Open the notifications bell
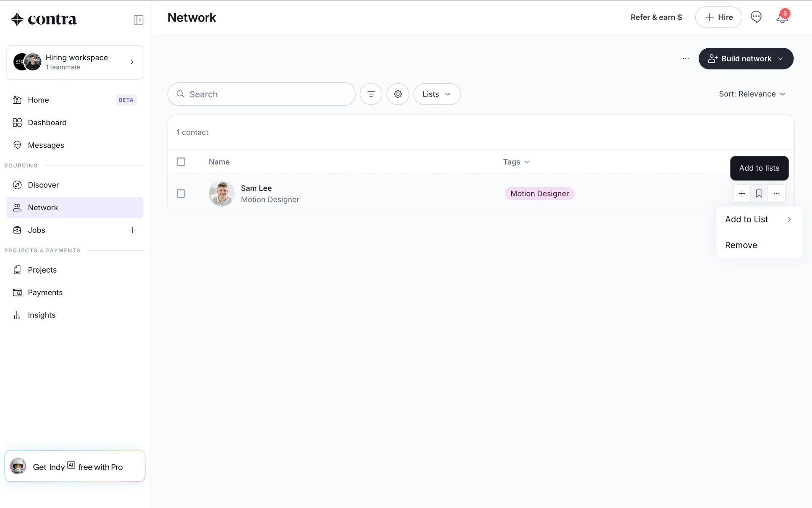The height and width of the screenshot is (508, 812). tap(782, 17)
